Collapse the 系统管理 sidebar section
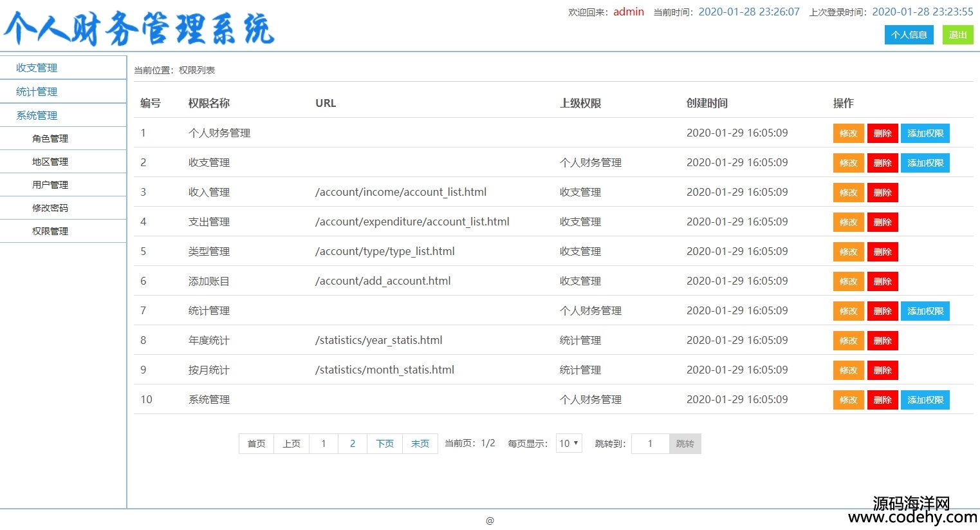The image size is (980, 530). (x=37, y=115)
